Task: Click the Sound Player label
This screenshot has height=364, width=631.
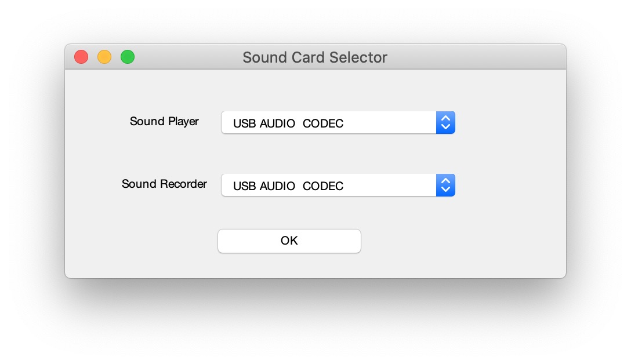Action: (164, 122)
